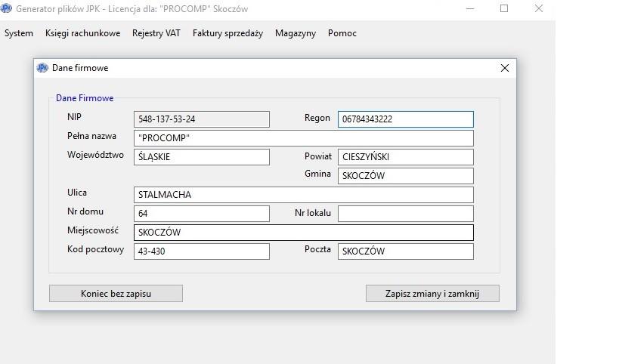
Task: Click Zapisz zmiany i zamknij button
Action: click(x=432, y=294)
